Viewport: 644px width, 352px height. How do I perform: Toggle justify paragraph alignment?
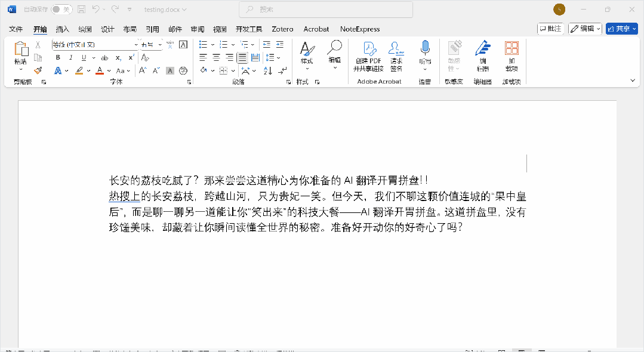point(242,58)
